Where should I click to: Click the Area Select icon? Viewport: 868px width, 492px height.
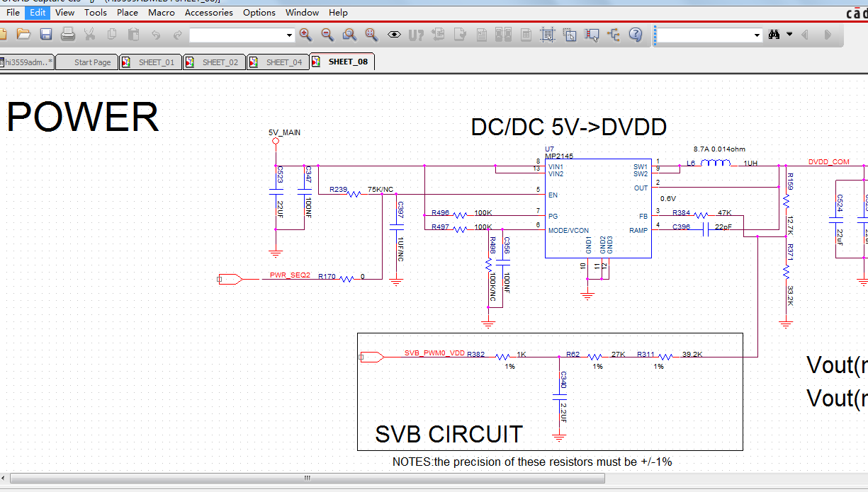click(x=570, y=34)
